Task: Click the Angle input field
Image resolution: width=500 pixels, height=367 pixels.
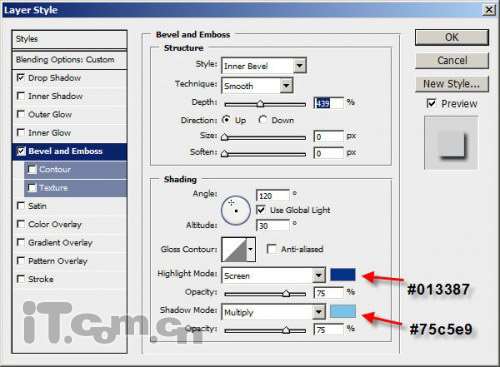Action: coord(273,196)
